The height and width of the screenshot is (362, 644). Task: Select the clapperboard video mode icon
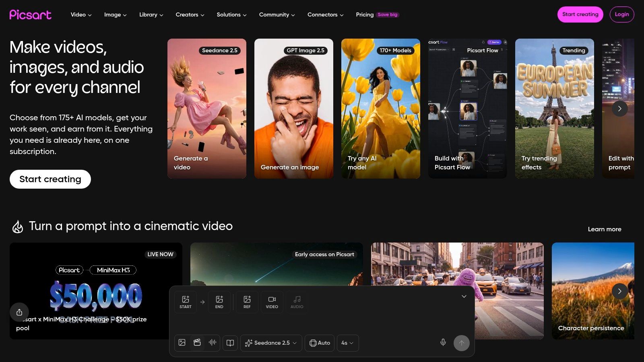coord(197,343)
